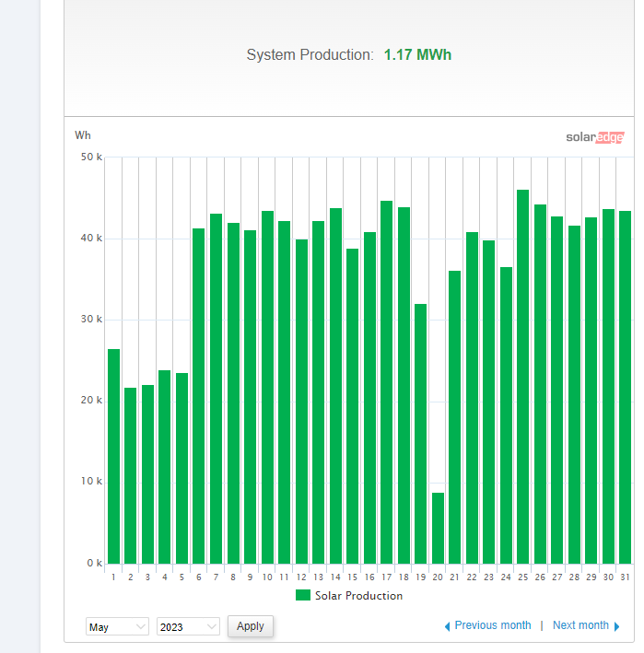The image size is (644, 653).
Task: Select the bar for day 21
Action: point(455,417)
